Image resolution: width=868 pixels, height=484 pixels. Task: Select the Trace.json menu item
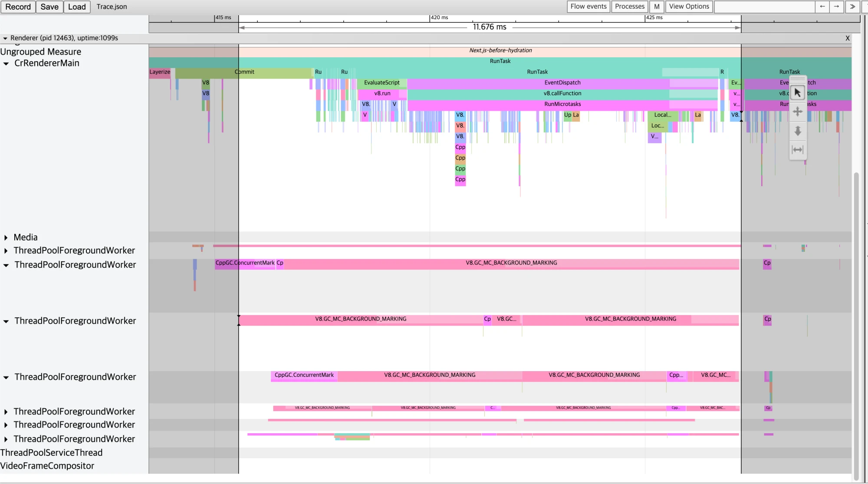tap(112, 7)
